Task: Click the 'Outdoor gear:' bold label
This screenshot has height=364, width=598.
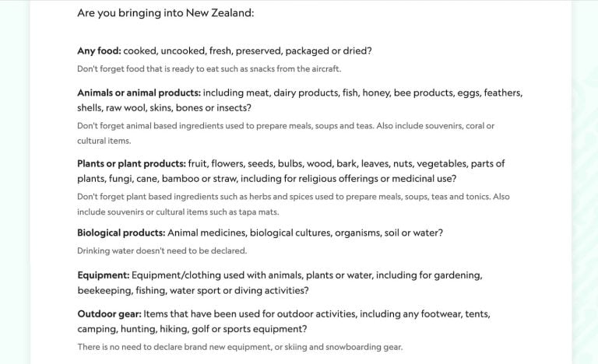Action: (109, 314)
